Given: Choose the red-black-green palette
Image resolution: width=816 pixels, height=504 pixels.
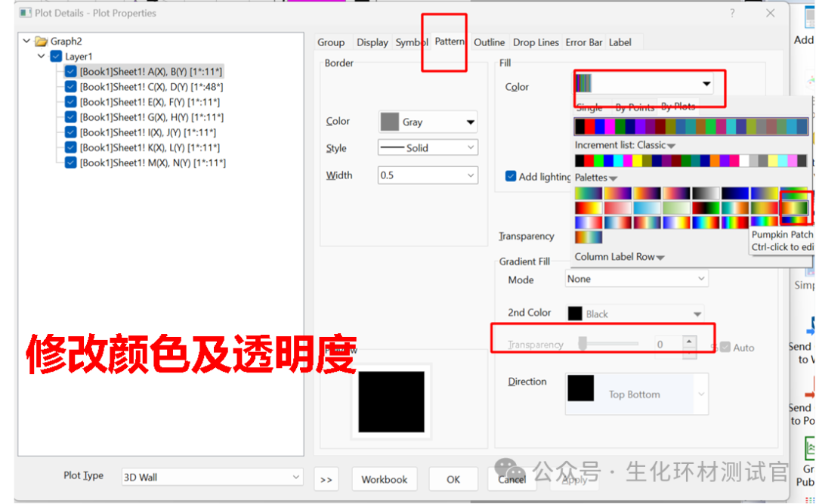Looking at the screenshot, I should tap(705, 208).
